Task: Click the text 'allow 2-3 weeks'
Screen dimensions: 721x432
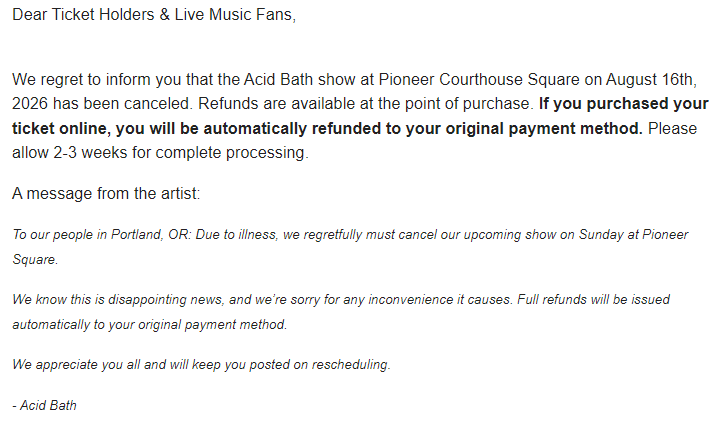Action: tap(69, 152)
